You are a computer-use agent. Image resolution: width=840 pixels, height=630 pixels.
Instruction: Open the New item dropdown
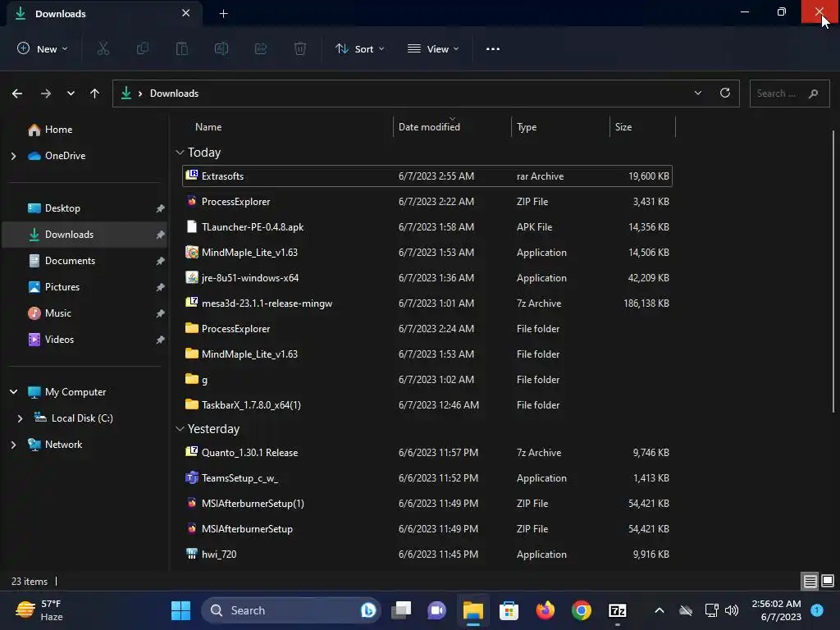coord(43,48)
